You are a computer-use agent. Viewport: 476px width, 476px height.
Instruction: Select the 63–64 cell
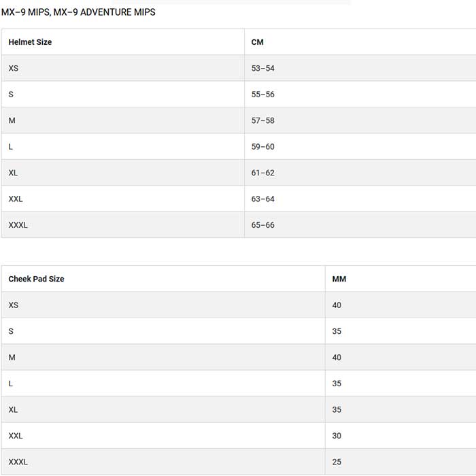[x=262, y=199]
